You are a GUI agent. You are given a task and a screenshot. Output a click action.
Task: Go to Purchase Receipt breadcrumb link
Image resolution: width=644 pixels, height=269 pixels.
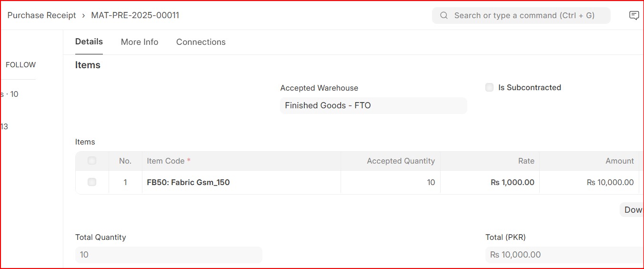(x=42, y=15)
